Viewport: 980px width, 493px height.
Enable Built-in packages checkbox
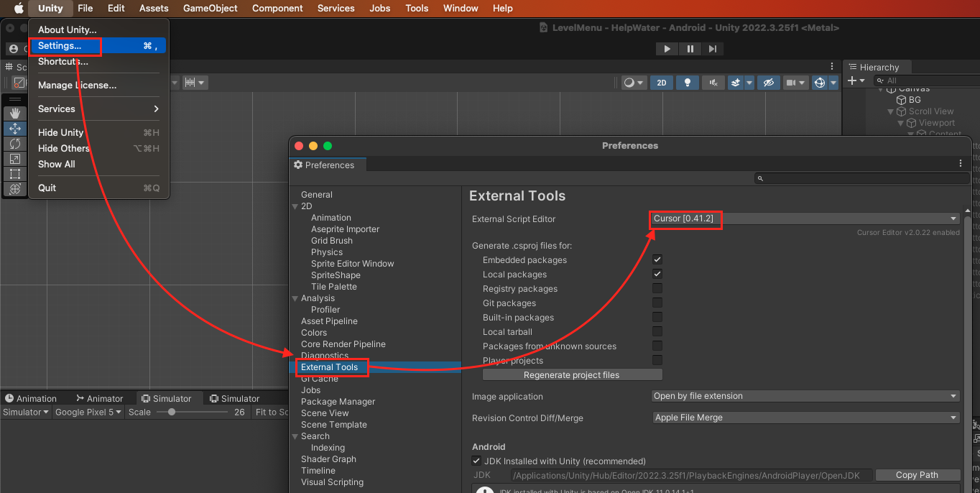point(657,317)
